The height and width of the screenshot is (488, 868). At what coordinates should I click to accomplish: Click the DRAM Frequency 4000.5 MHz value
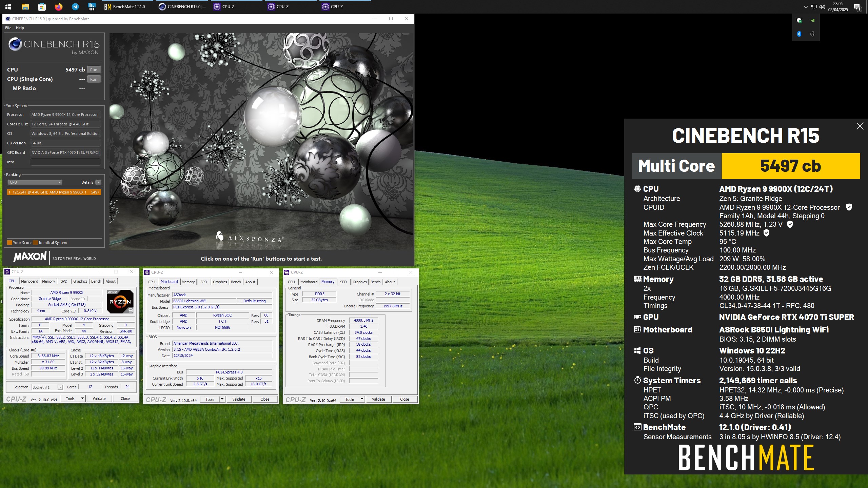(x=363, y=320)
